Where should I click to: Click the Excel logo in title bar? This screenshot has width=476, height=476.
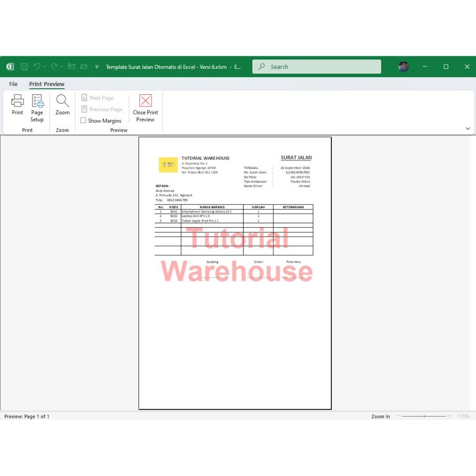point(10,66)
